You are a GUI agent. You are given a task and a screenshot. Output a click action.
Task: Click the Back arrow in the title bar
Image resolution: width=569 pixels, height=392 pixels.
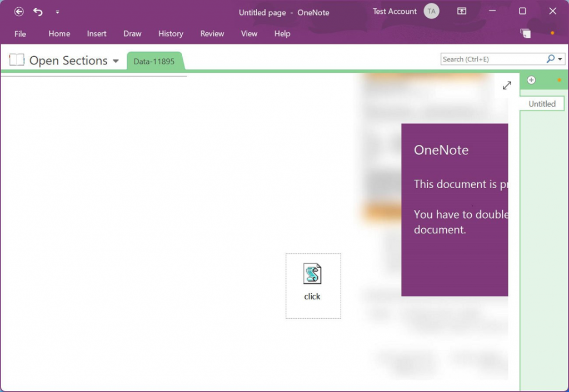click(x=19, y=12)
